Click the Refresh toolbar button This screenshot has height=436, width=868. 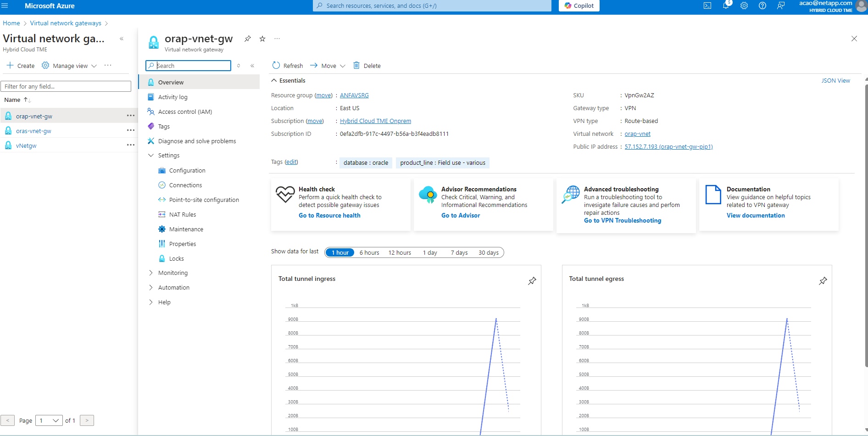pyautogui.click(x=288, y=66)
